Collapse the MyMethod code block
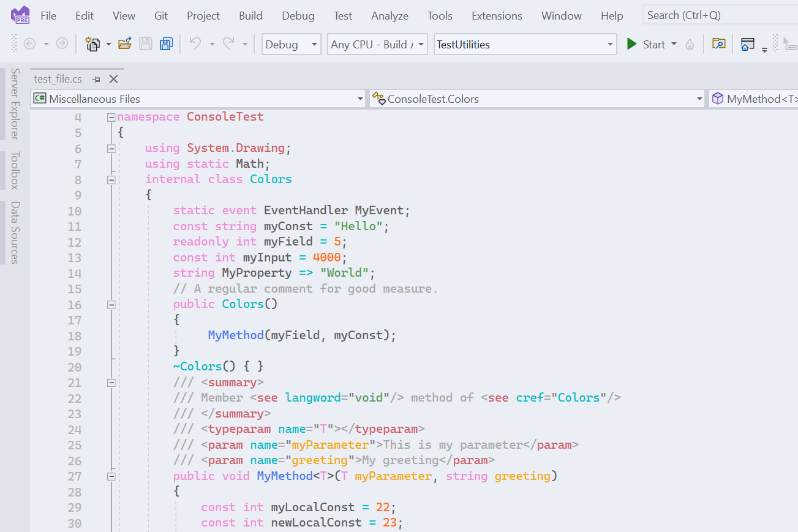Screen dimensions: 798x532 coord(111,476)
